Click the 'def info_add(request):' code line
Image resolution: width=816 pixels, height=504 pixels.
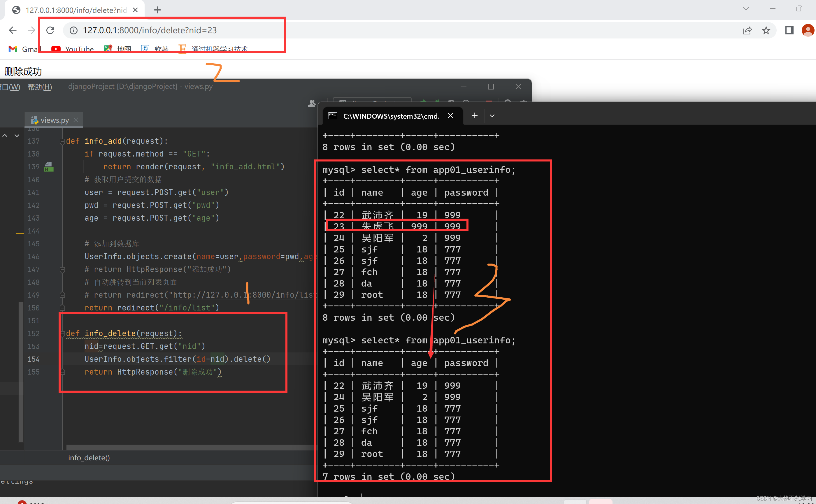(117, 141)
